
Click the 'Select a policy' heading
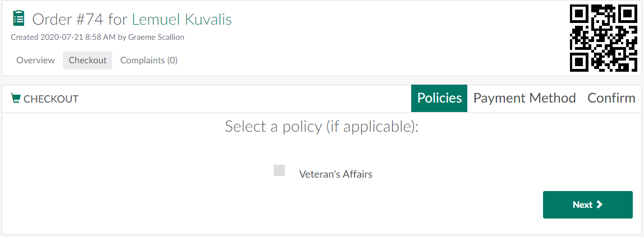321,126
